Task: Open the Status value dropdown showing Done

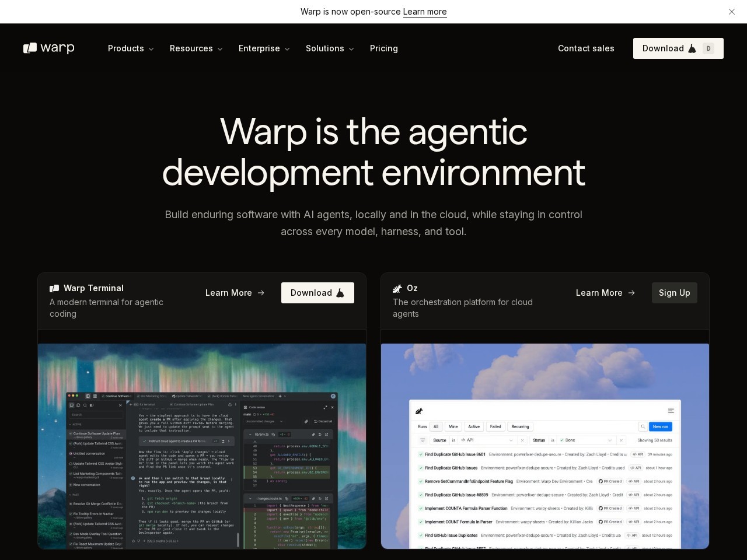Action: click(x=587, y=440)
